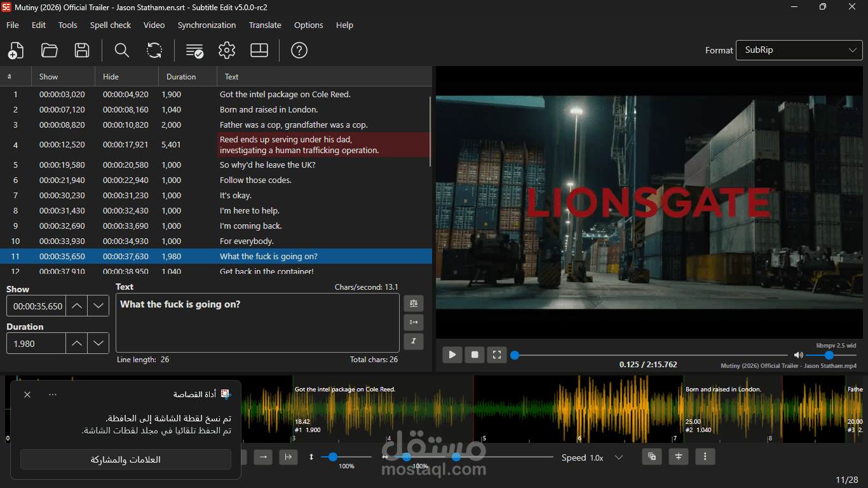Click the video seek slider handle
Screen dimensions: 868x488
[x=515, y=355]
